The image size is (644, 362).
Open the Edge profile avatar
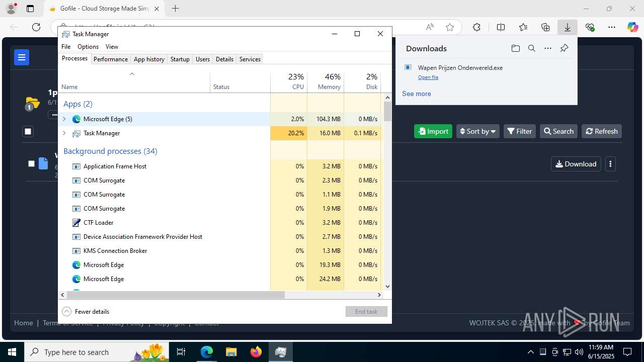point(11,9)
